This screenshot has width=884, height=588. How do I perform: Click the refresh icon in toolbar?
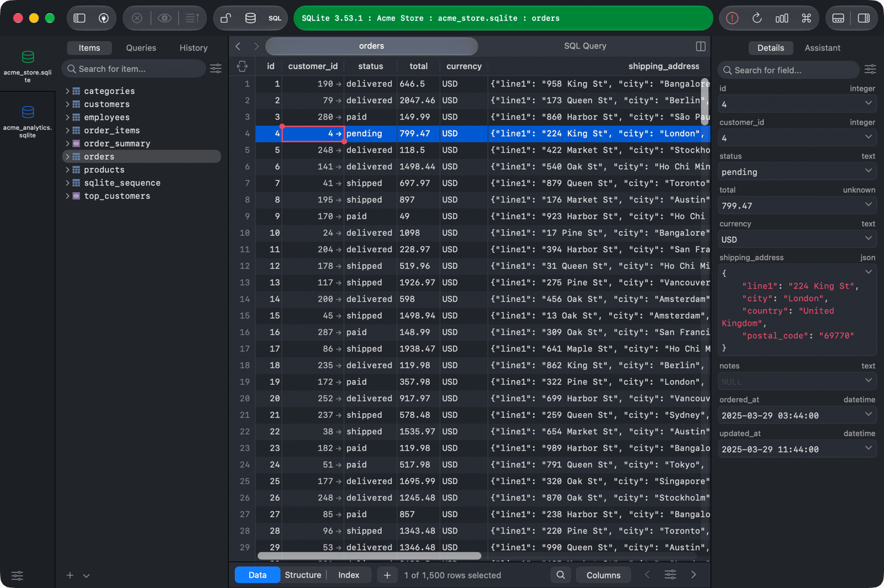[x=757, y=18]
